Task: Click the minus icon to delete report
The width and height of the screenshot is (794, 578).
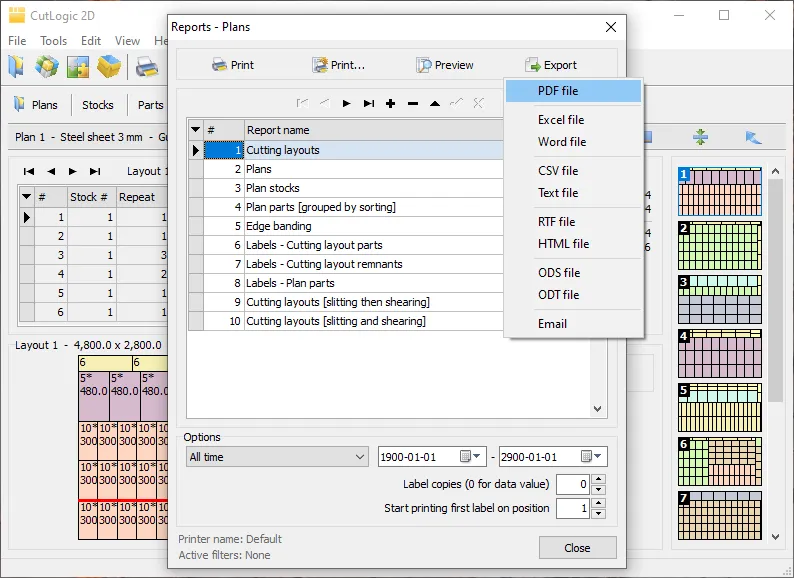Action: [412, 103]
